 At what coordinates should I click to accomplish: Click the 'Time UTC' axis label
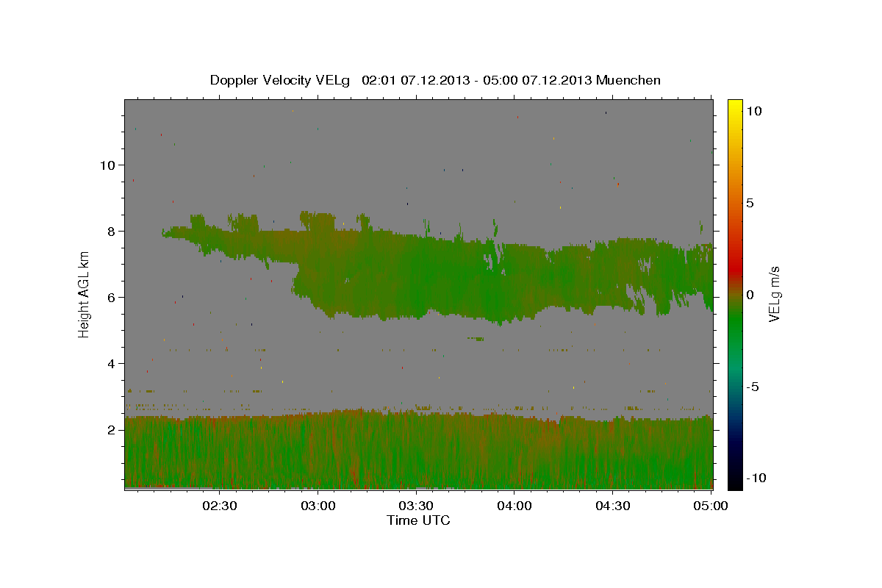(418, 520)
